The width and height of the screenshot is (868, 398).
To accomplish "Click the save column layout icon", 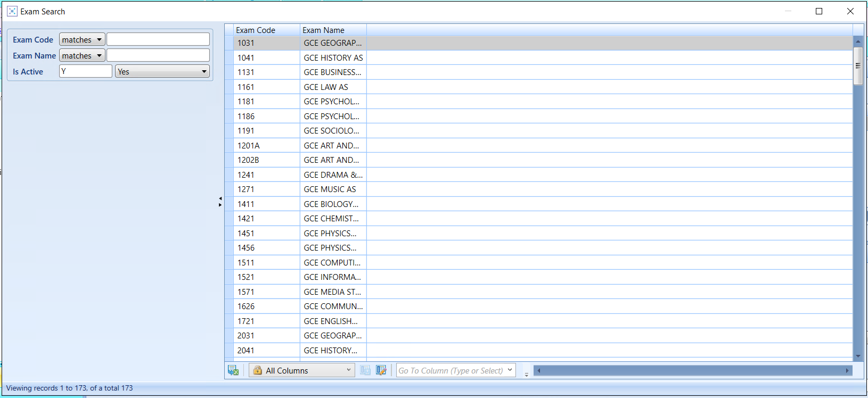I will coord(365,370).
